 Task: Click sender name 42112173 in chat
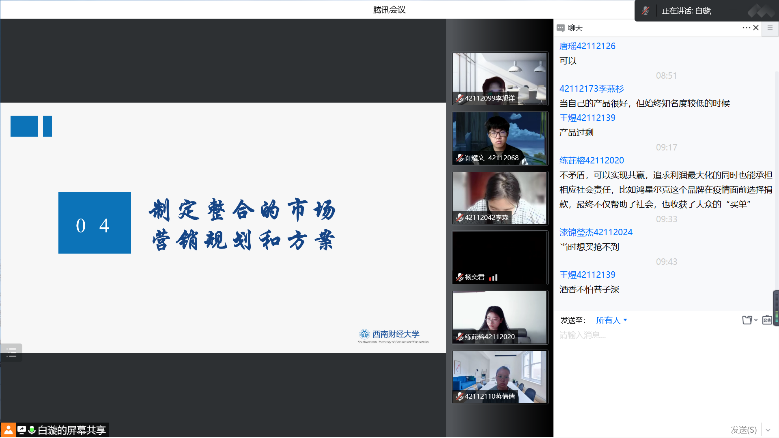pos(591,89)
